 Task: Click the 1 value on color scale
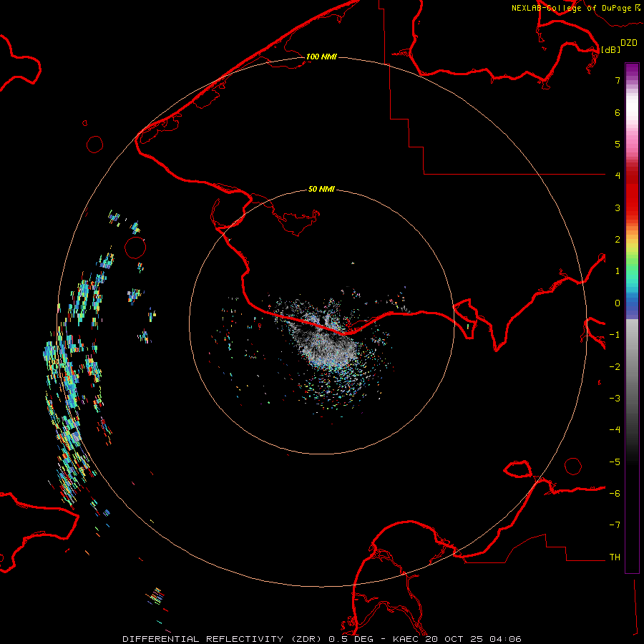click(x=618, y=271)
